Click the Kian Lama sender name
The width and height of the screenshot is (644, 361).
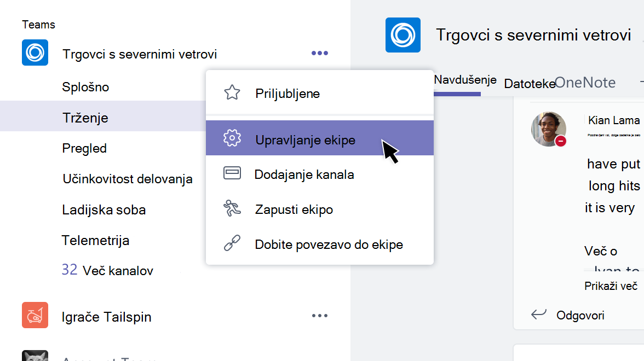613,120
